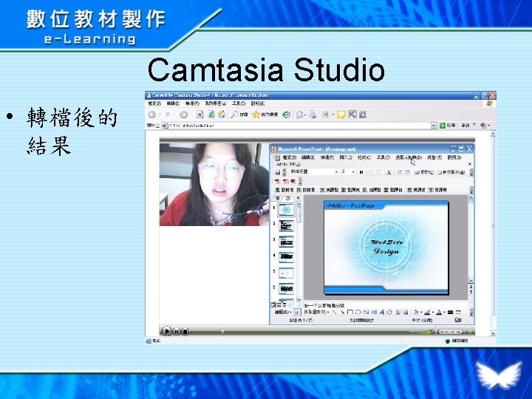Screen dimensions: 532x399
Task: Click the increase font size A icon
Action: [x=389, y=172]
